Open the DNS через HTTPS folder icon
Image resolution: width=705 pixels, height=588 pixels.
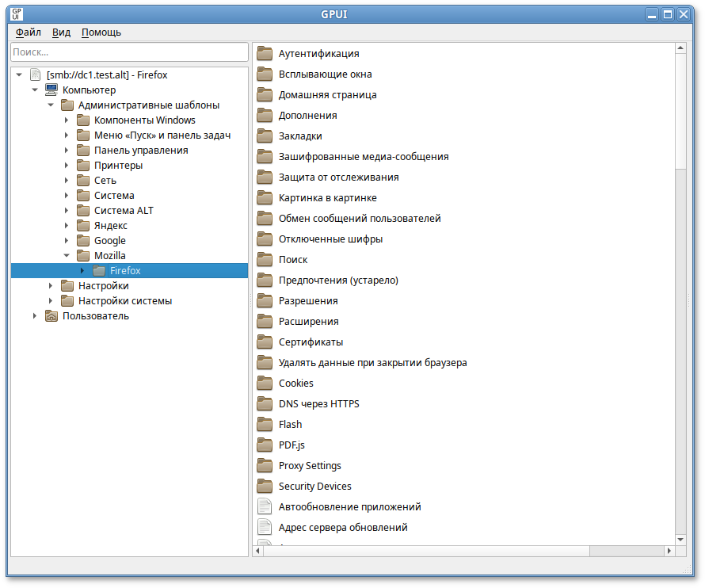(265, 403)
